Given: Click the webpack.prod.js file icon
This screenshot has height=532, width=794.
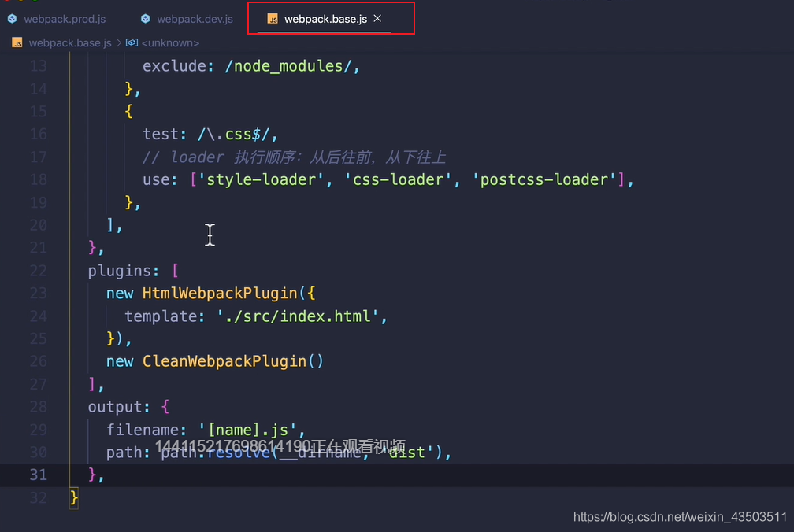Looking at the screenshot, I should coord(12,19).
